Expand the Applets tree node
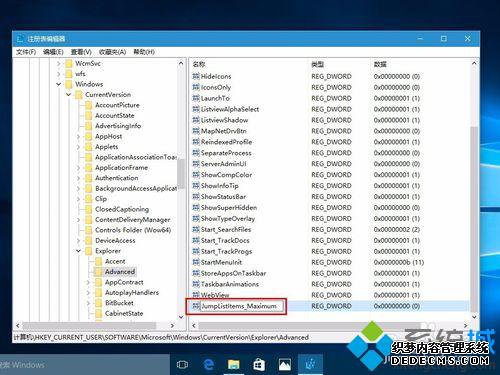Image resolution: width=500 pixels, height=375 pixels. [78, 147]
